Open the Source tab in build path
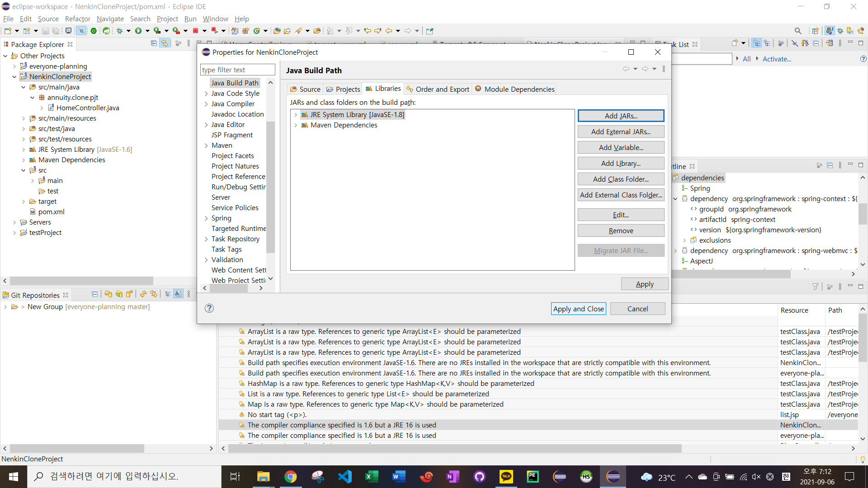The image size is (868, 488). click(x=305, y=89)
